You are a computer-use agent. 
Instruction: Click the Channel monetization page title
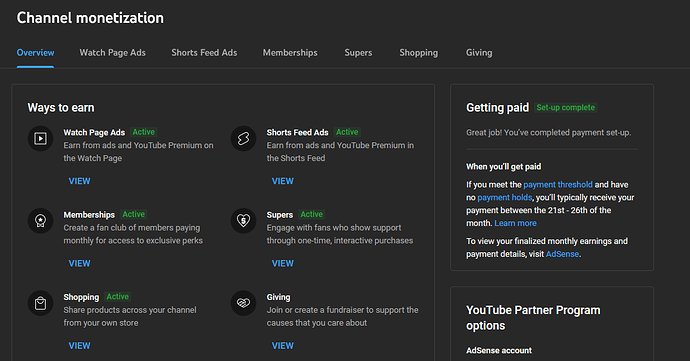tap(90, 18)
